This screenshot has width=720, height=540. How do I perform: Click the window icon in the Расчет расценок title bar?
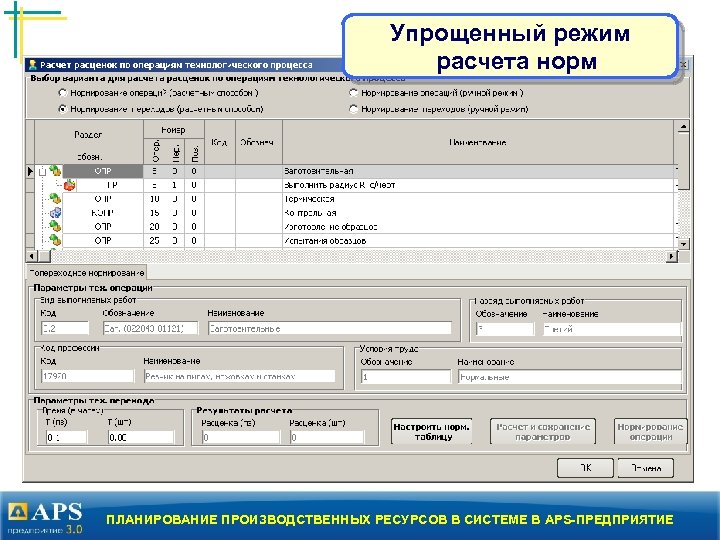(33, 65)
